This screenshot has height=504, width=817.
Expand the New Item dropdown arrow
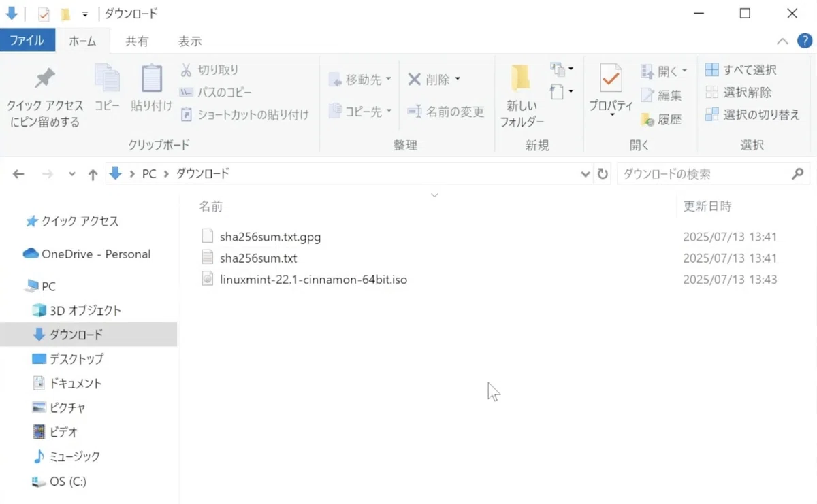tap(571, 69)
